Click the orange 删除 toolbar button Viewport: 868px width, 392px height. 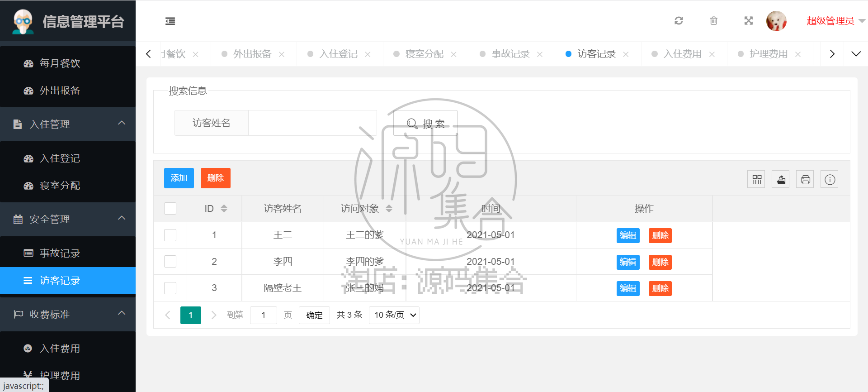point(216,178)
